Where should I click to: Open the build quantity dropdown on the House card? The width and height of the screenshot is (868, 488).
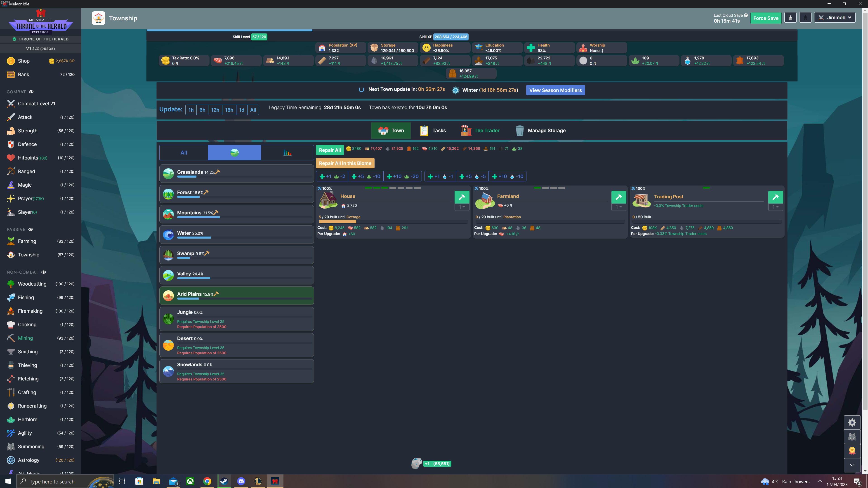(x=462, y=207)
